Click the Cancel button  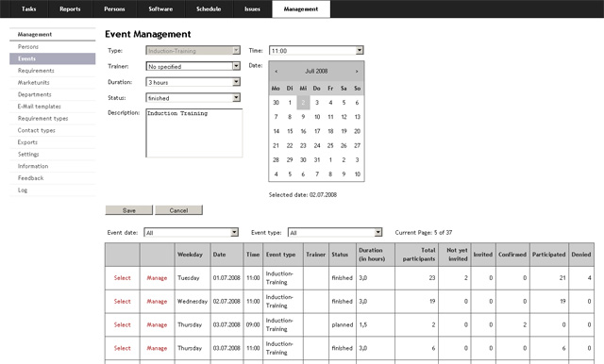pos(178,210)
